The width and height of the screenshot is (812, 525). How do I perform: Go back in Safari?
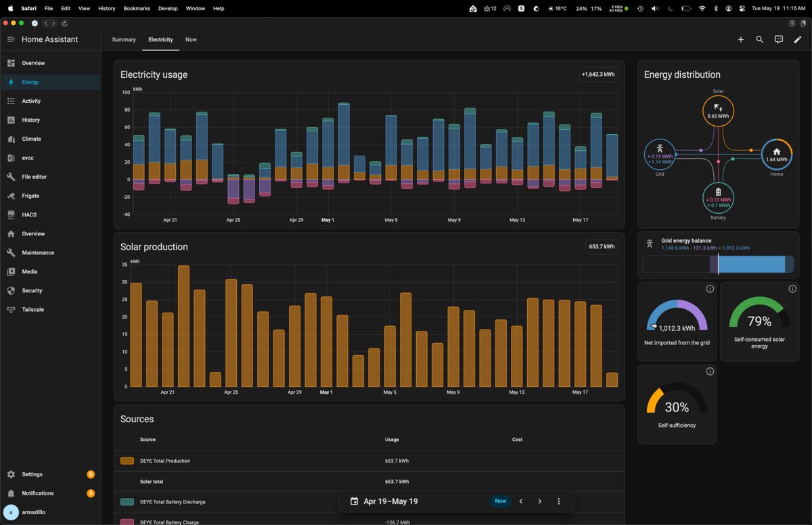46,23
